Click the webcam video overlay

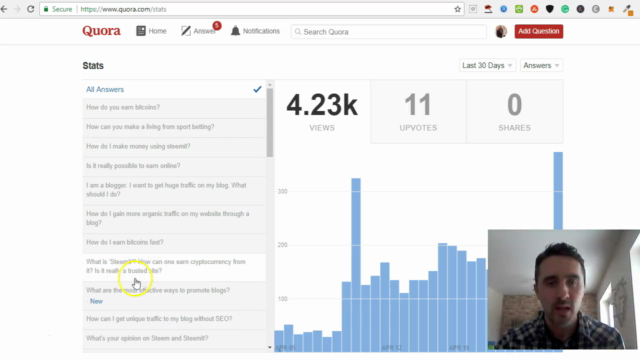coord(564,289)
